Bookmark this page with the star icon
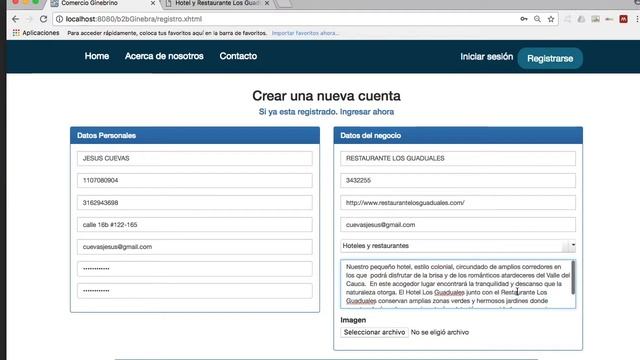This screenshot has height=360, width=640. (551, 19)
